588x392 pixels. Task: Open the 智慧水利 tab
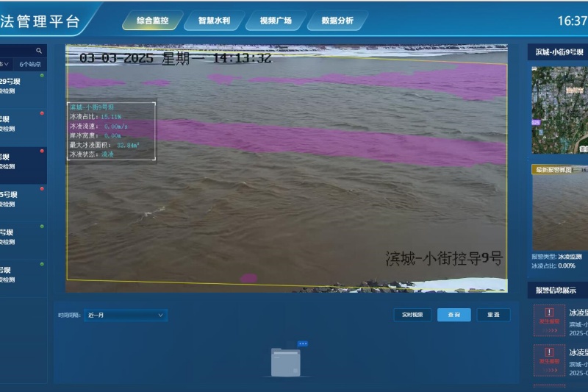pos(214,21)
